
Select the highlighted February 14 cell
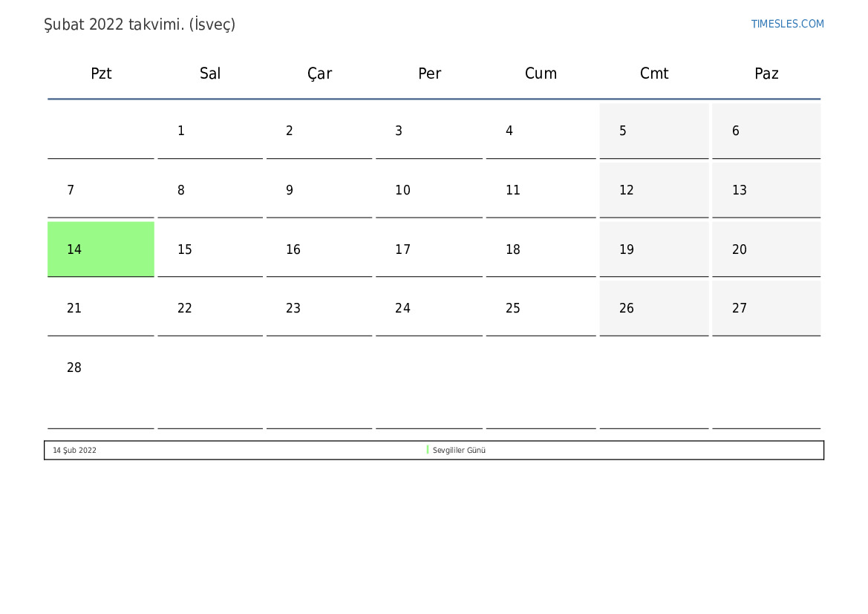coord(101,249)
